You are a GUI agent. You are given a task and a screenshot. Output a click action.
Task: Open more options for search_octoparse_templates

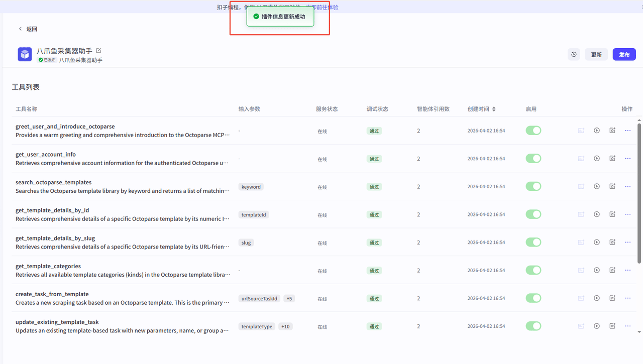pos(628,186)
